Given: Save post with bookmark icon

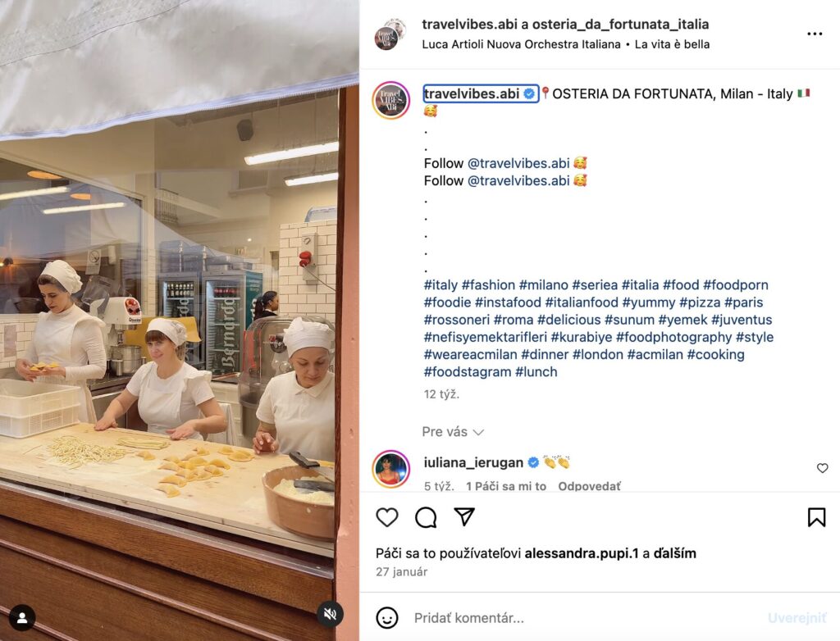Looking at the screenshot, I should point(816,517).
